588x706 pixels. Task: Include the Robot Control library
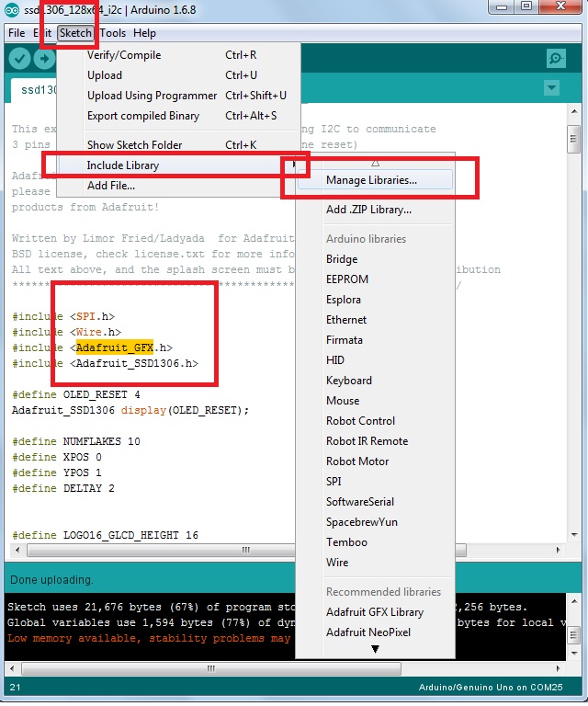click(375, 421)
